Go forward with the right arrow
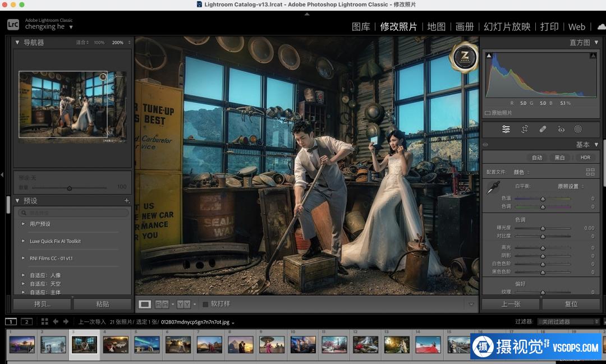Viewport: 606px width, 364px height. [x=66, y=321]
